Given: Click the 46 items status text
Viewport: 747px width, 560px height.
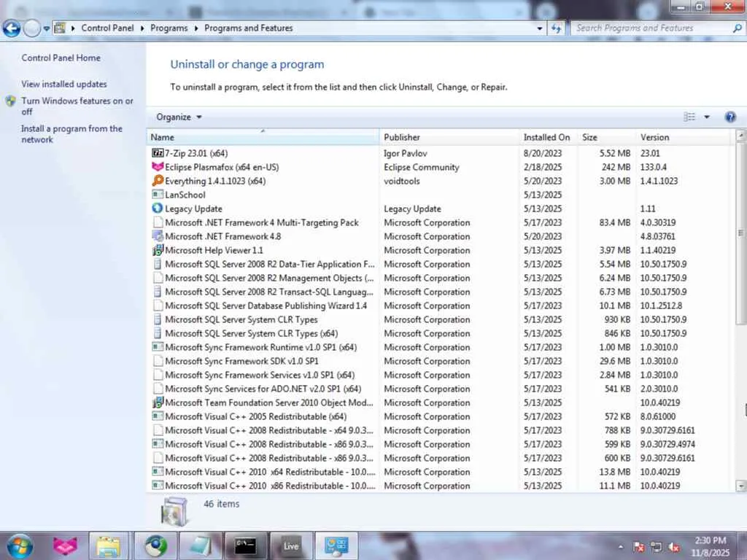Looking at the screenshot, I should pyautogui.click(x=222, y=504).
